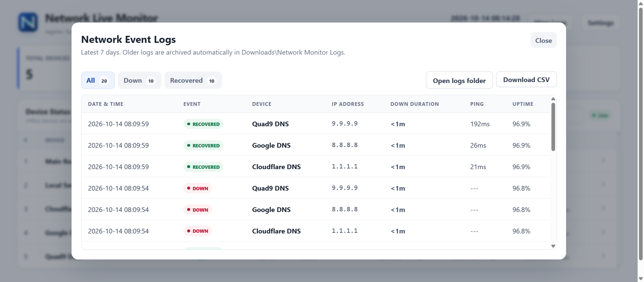Open the logs folder
This screenshot has width=644, height=282.
pyautogui.click(x=459, y=80)
